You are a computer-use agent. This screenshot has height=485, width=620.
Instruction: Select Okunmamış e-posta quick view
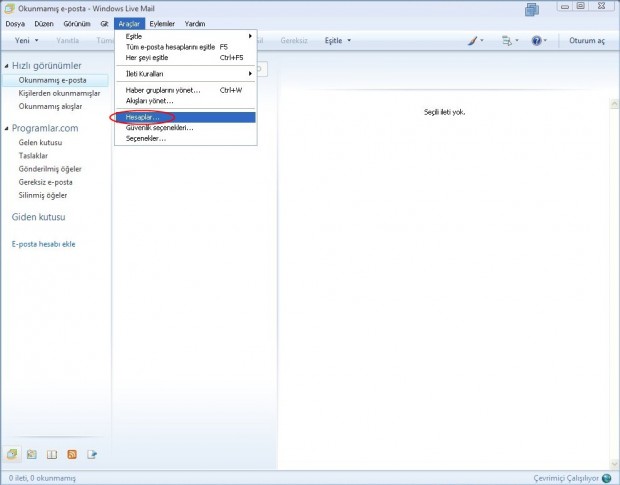(x=55, y=80)
